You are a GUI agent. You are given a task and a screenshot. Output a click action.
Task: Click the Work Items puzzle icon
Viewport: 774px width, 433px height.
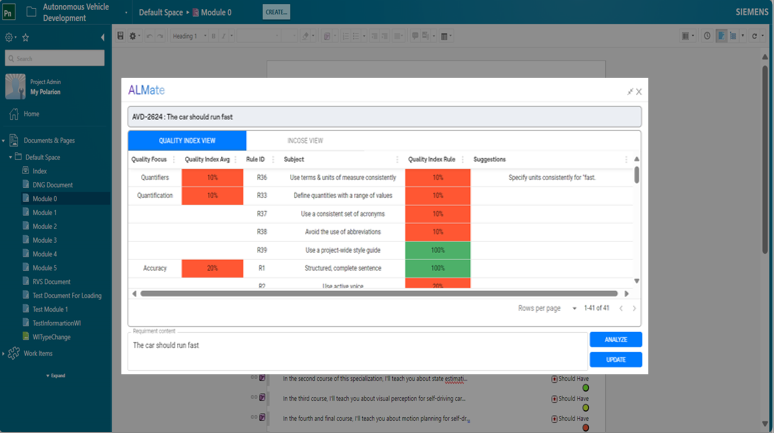(14, 353)
